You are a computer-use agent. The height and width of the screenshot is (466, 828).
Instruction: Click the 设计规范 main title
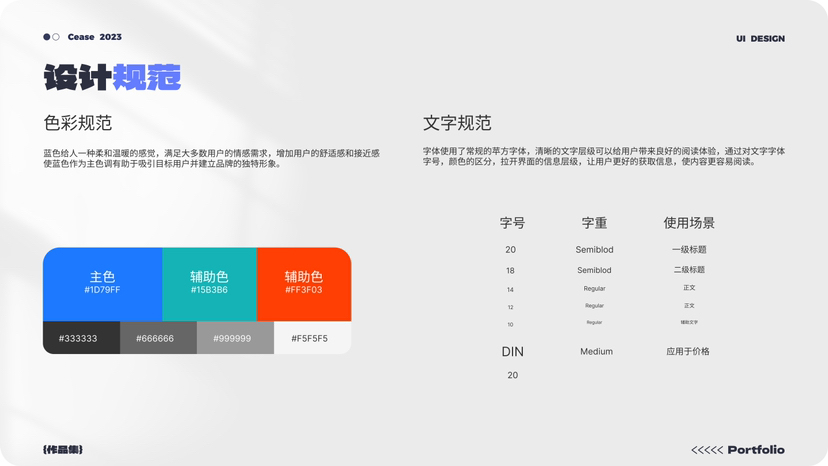click(x=112, y=77)
